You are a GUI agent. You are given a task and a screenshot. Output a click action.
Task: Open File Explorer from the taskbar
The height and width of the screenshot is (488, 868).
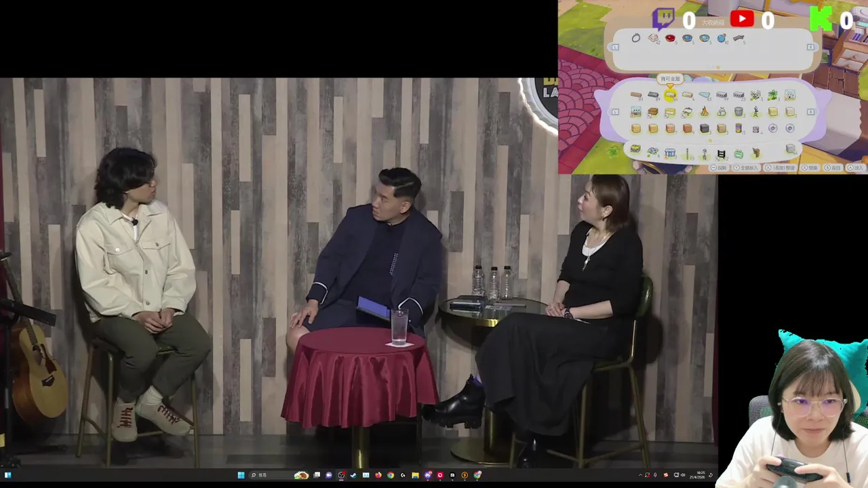click(415, 475)
